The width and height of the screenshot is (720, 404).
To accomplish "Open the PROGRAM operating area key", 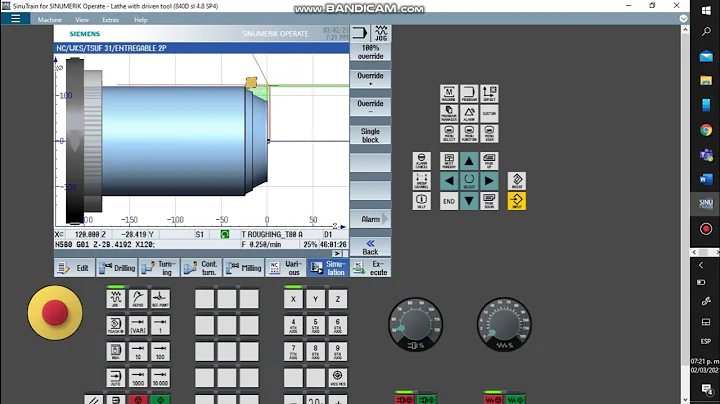I will tap(469, 94).
